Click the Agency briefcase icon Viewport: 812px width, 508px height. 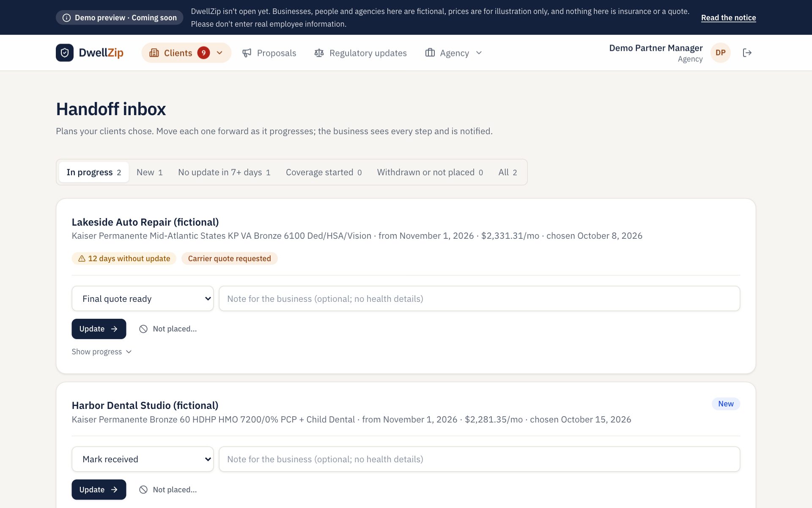(430, 52)
